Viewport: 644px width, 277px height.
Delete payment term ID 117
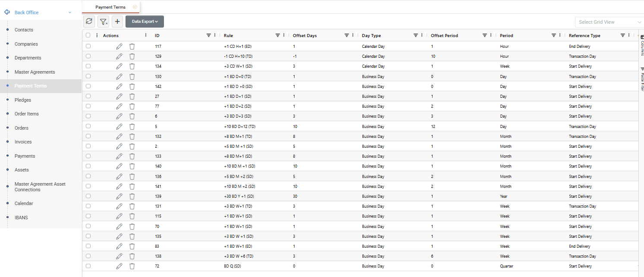[132, 47]
